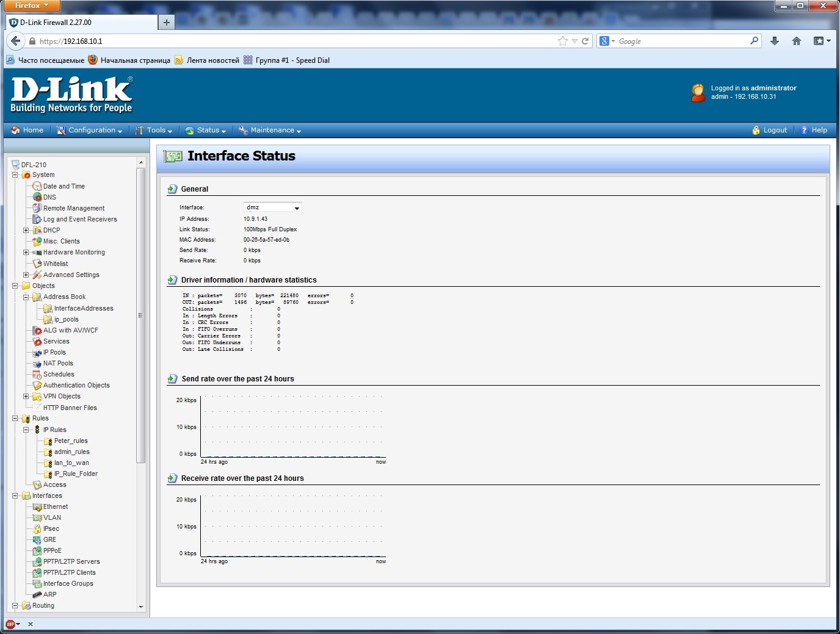Collapse the Interfaces tree node
This screenshot has height=634, width=840.
(15, 495)
